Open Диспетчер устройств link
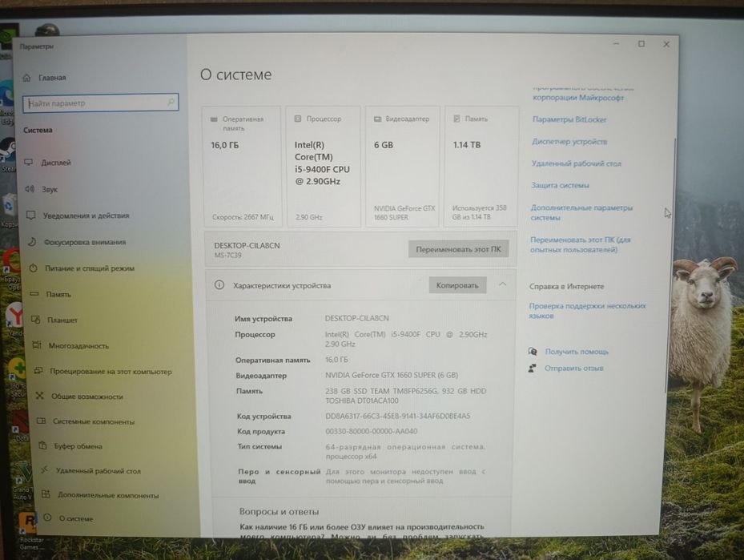The height and width of the screenshot is (560, 744). pos(569,142)
